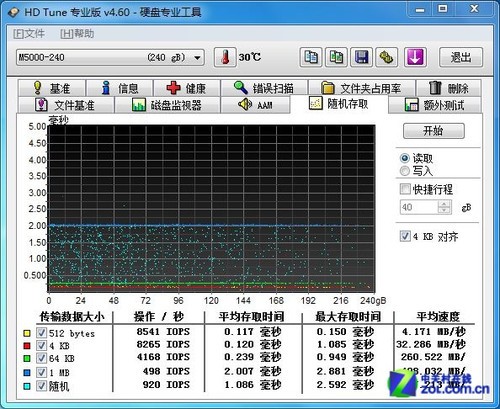Click the red 4 KB color swatch
The image size is (500, 409).
pos(27,346)
